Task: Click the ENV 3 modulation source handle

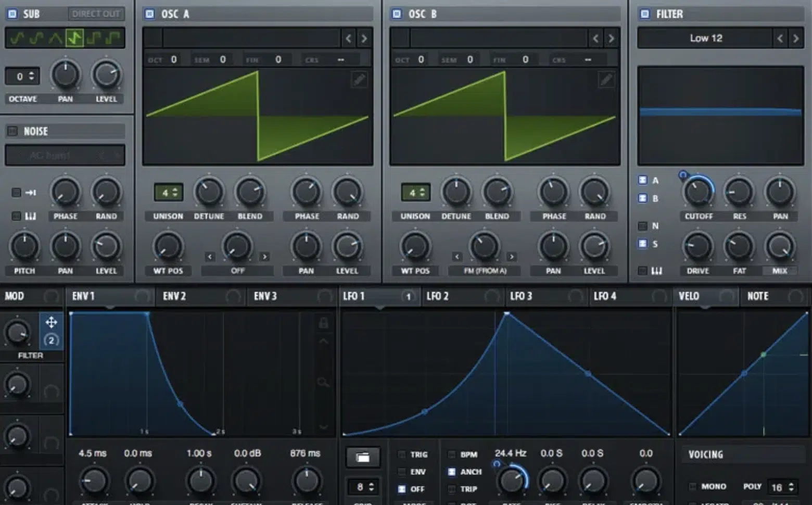Action: tap(324, 296)
